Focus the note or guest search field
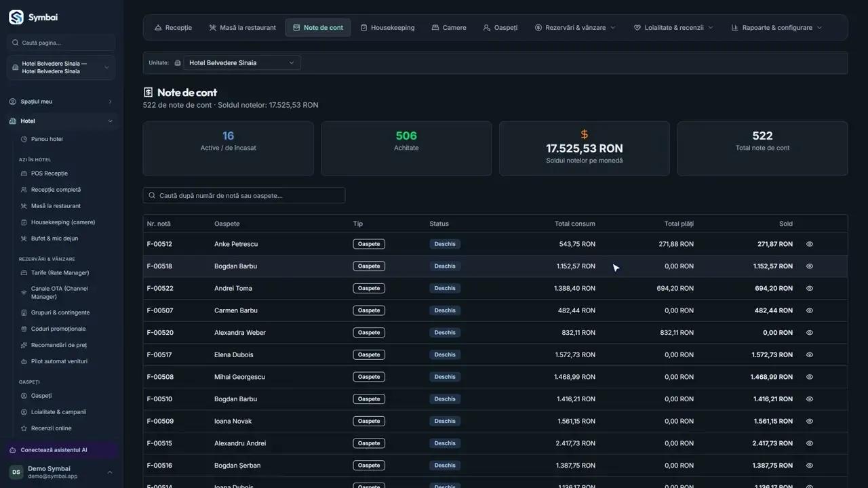 click(x=244, y=195)
